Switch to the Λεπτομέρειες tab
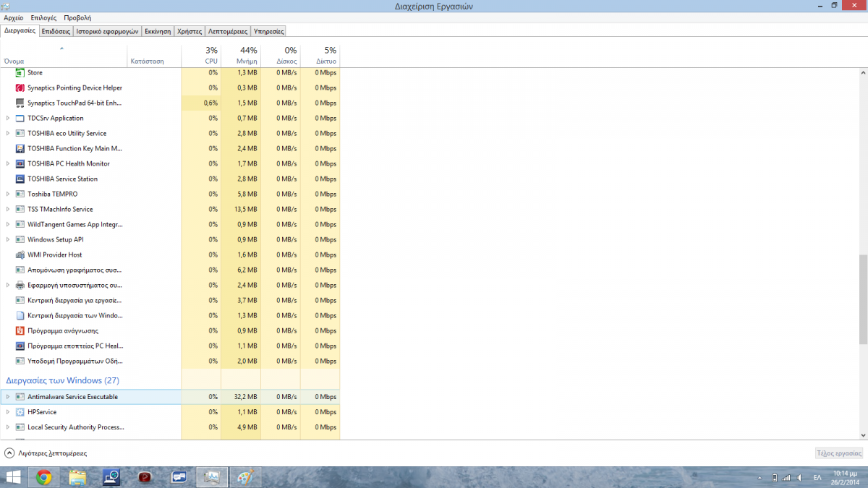 [x=228, y=31]
